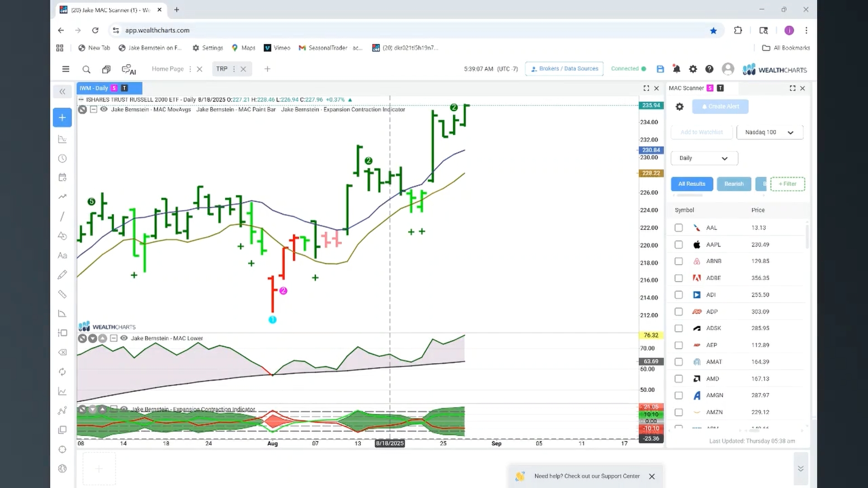Screen dimensions: 868x488
Task: Click the 8/18/2025 date marker on axis
Action: click(390, 443)
